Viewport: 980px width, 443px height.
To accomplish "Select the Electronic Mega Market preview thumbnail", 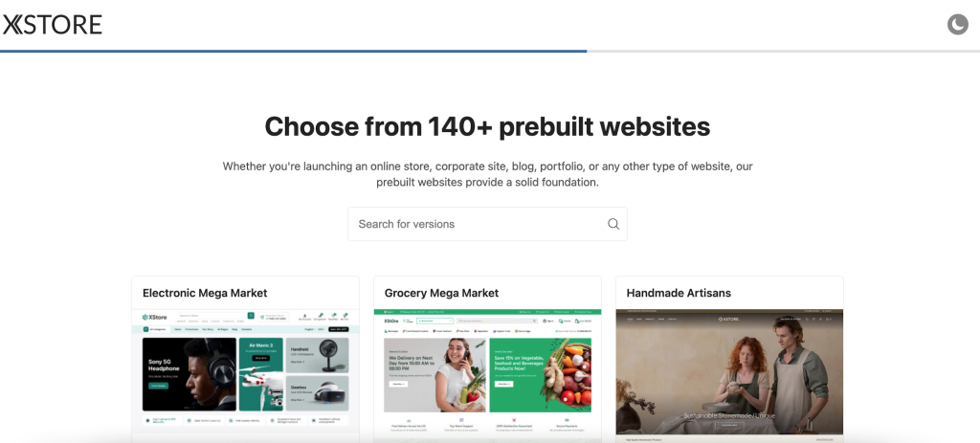I will tap(245, 373).
